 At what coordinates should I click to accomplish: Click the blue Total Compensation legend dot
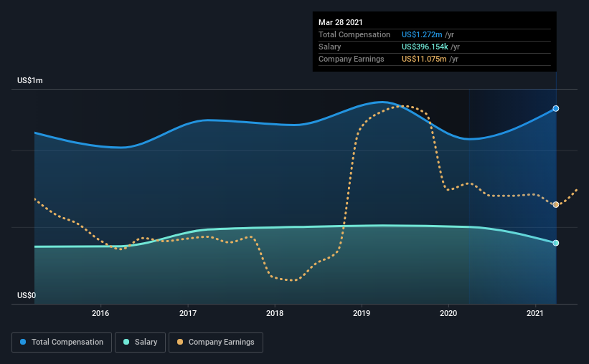tap(23, 342)
